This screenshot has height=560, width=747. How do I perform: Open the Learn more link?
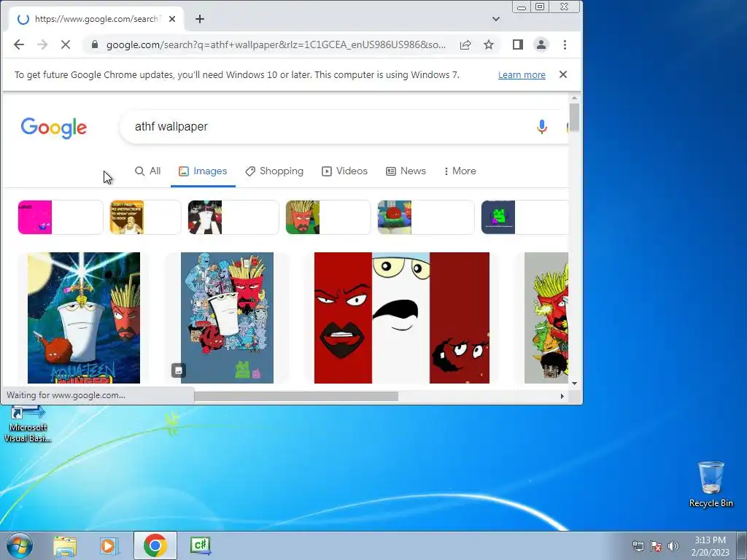pos(522,75)
